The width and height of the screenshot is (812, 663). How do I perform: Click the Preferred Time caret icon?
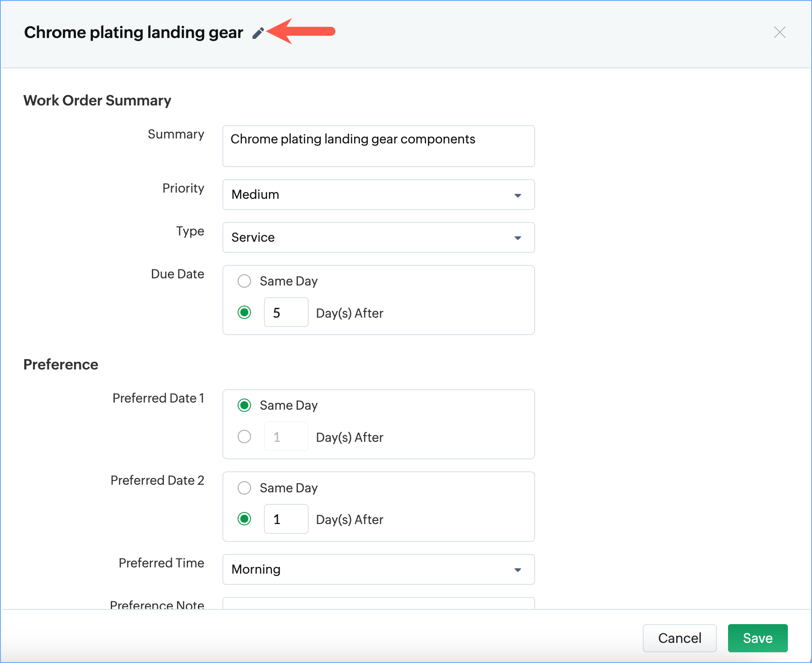coord(518,570)
